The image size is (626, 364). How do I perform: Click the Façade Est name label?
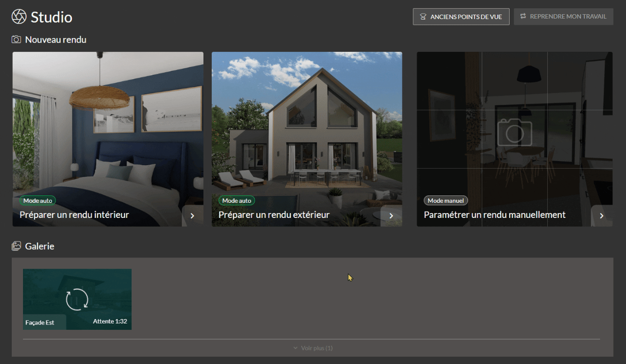click(40, 322)
